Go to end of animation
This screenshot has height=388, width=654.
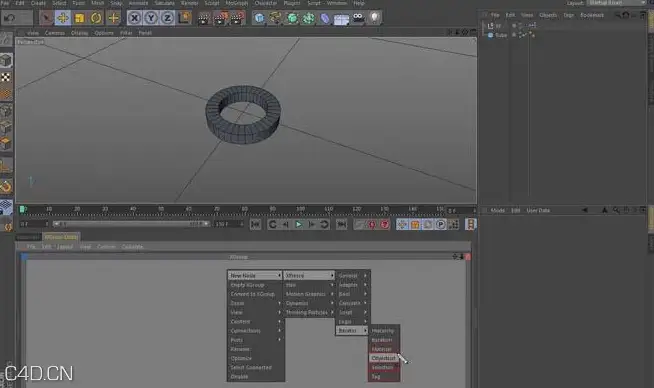(342, 224)
